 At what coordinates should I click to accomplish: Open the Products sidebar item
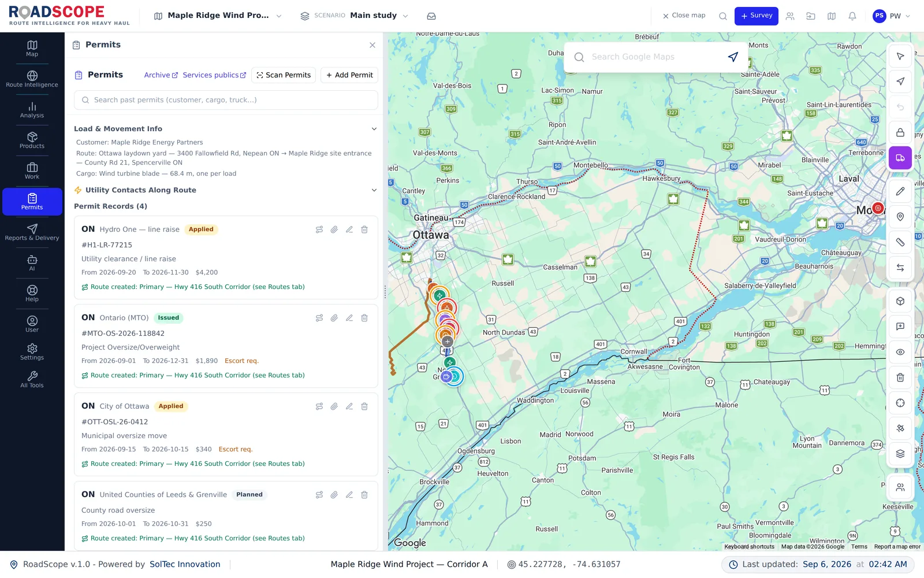click(32, 140)
